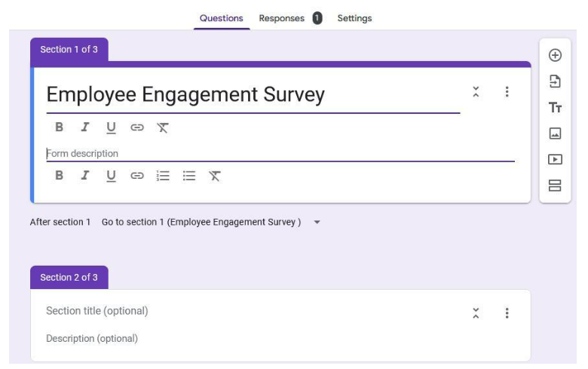
Task: Insert link in the form description
Action: (137, 176)
